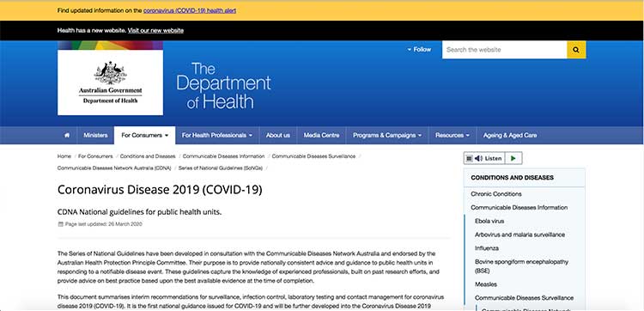The image size is (644, 311).
Task: Go to Communicable Diseases Network Australia (CDNA) breadcrumb
Action: tap(114, 168)
